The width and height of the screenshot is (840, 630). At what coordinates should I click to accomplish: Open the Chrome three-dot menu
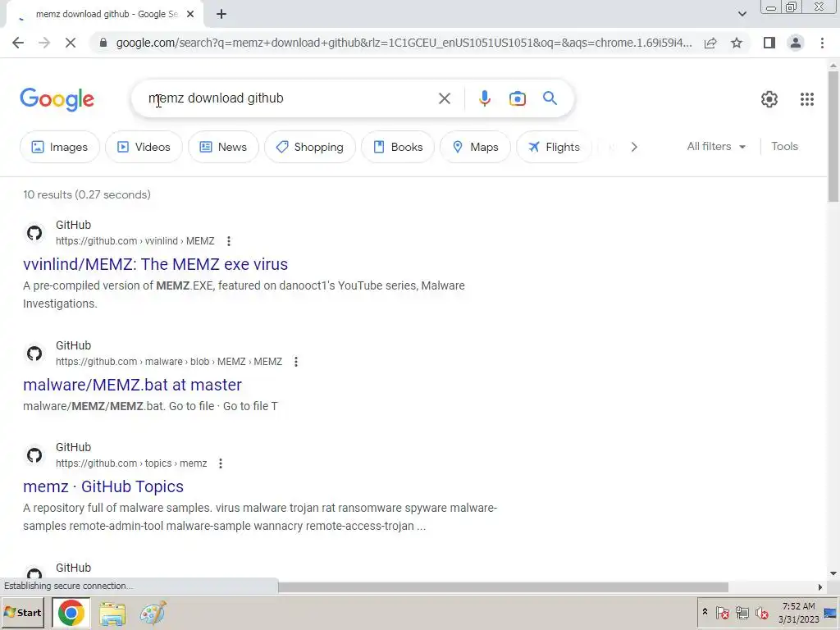tap(822, 43)
